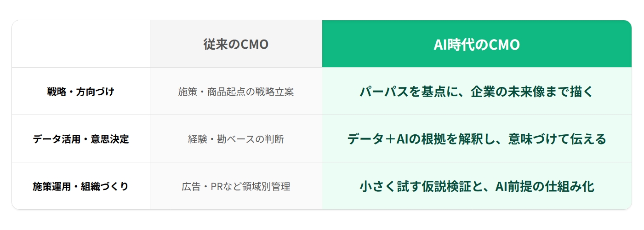Viewport: 644px width, 230px height.
Task: Click the word 施策 in 施策・商品起点の戦略立案
Action: point(187,92)
